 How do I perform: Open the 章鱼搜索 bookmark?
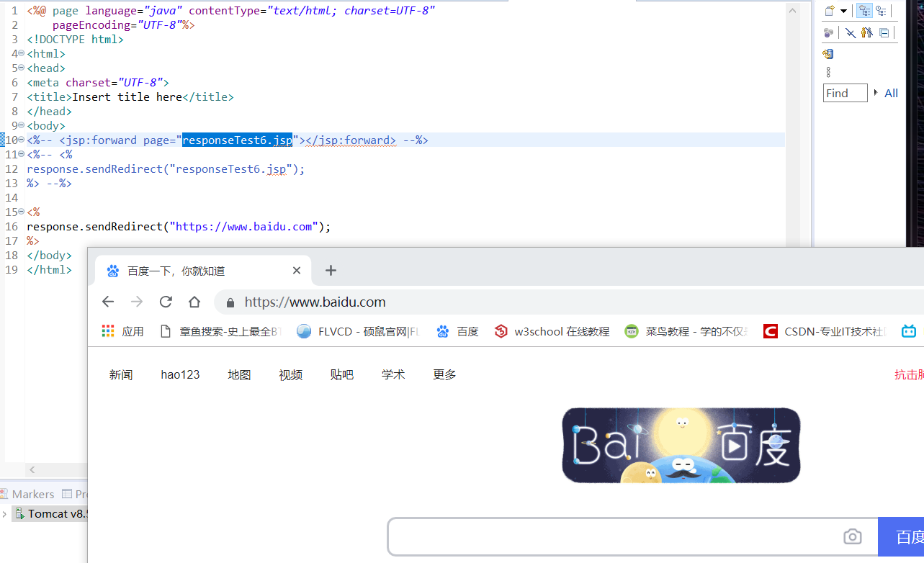[220, 331]
